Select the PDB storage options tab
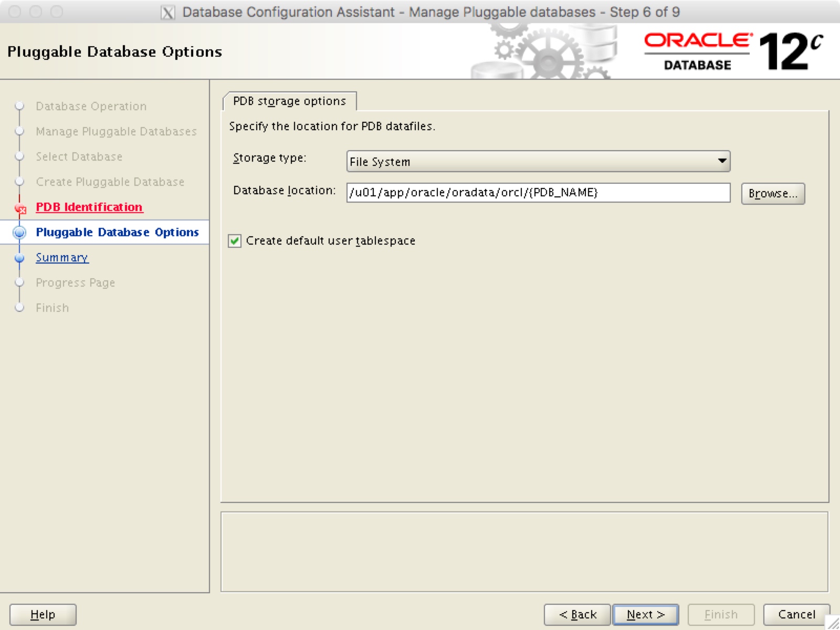The width and height of the screenshot is (840, 630). click(290, 101)
